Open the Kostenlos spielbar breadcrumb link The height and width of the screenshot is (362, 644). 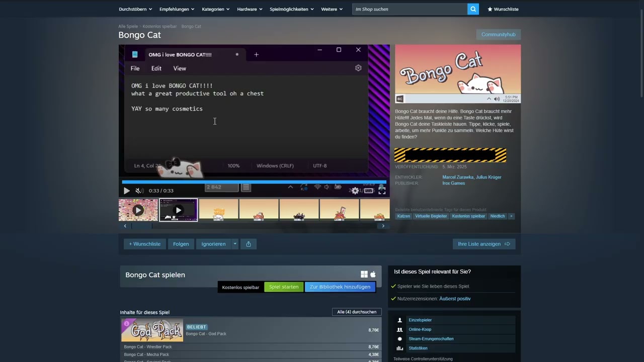[x=159, y=26]
